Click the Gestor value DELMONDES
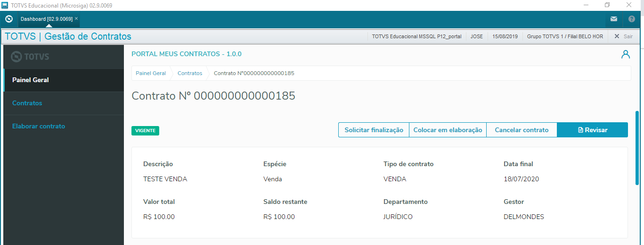Screen dimensions: 644x245 pyautogui.click(x=524, y=217)
